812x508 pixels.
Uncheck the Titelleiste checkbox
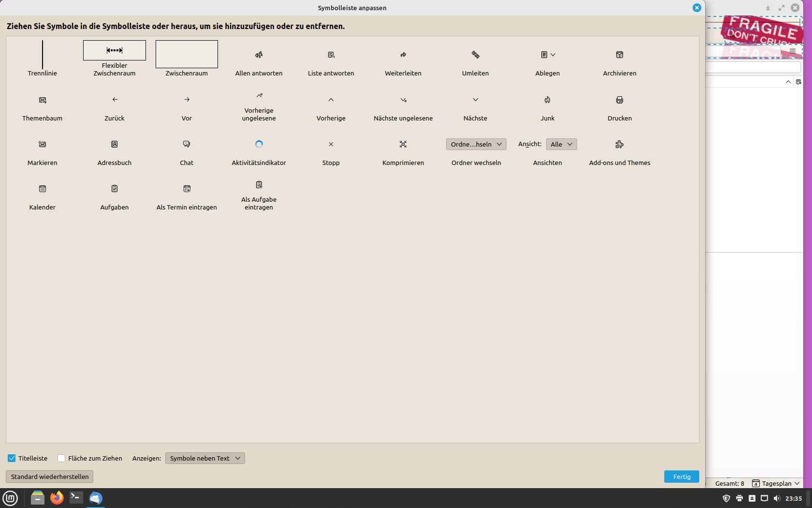click(12, 458)
